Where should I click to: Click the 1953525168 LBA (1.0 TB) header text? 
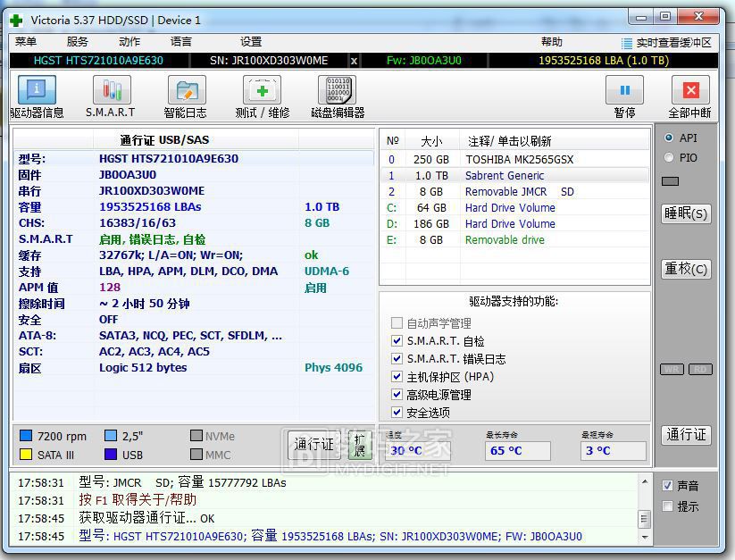[x=604, y=61]
